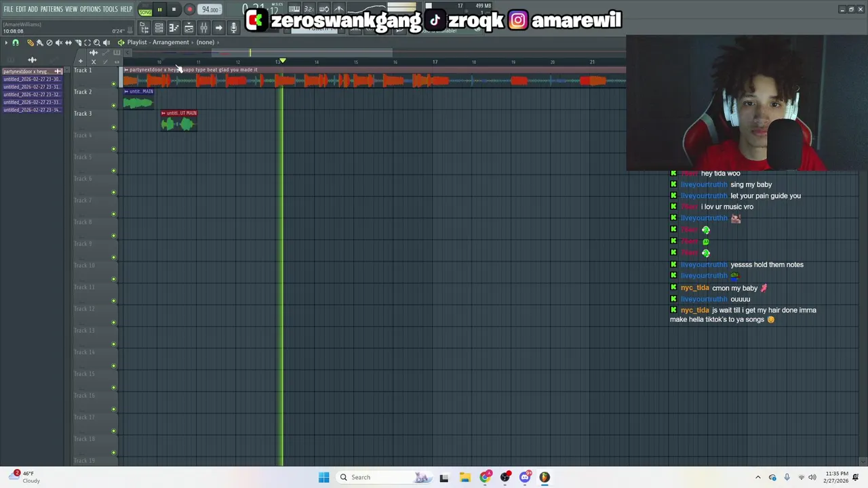Toggle Track 15 mute dot

point(114,388)
